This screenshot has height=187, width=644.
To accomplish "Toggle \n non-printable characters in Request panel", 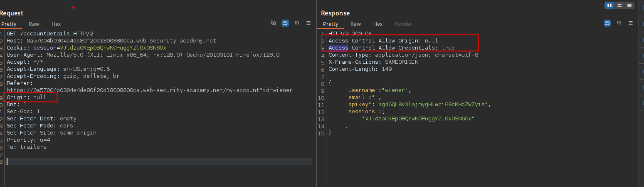I will coord(297,23).
